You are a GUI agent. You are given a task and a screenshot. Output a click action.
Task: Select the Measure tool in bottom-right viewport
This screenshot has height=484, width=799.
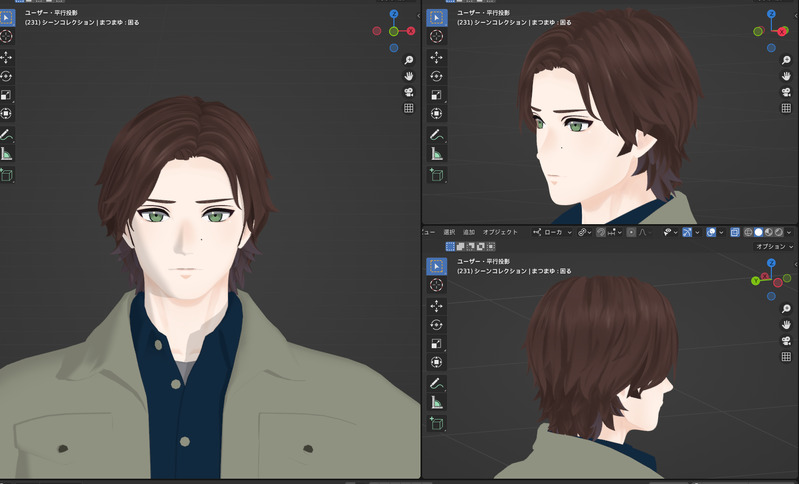(x=437, y=402)
